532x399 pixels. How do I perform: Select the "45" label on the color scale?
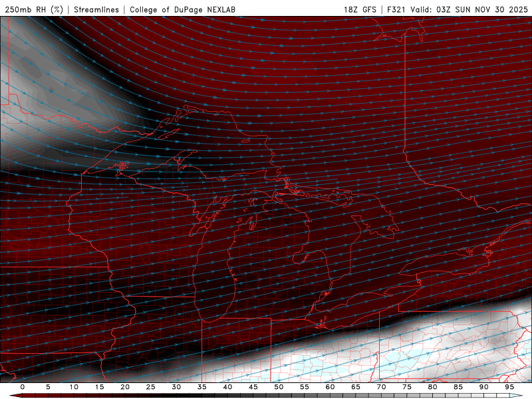click(x=253, y=387)
